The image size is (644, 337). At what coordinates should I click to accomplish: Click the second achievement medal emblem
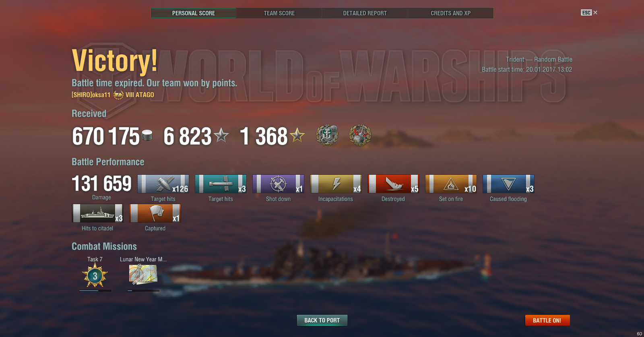(x=360, y=135)
